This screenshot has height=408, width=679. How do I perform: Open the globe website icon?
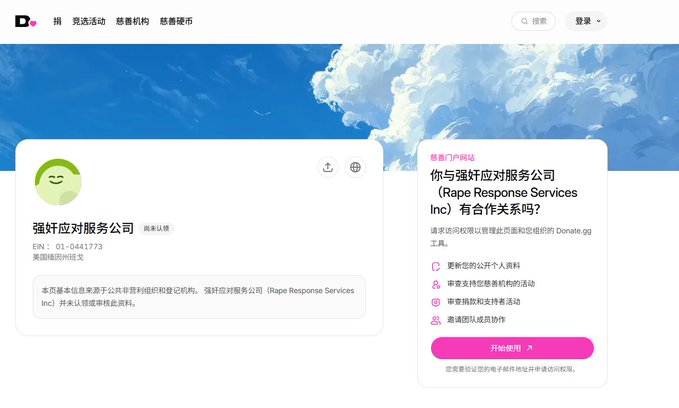(x=355, y=167)
